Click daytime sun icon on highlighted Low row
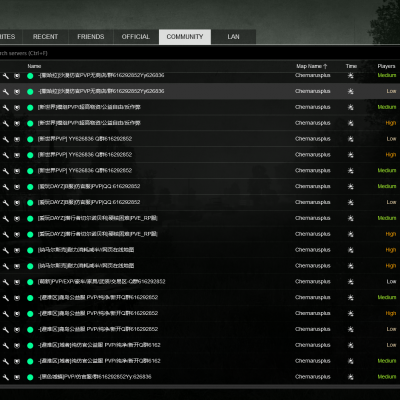This screenshot has width=400, height=400. 351,91
